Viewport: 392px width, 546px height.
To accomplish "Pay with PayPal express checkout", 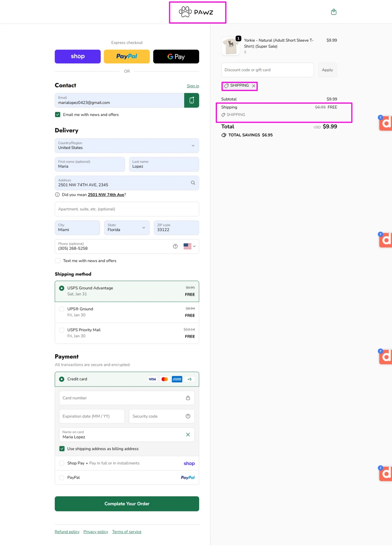I will (127, 56).
